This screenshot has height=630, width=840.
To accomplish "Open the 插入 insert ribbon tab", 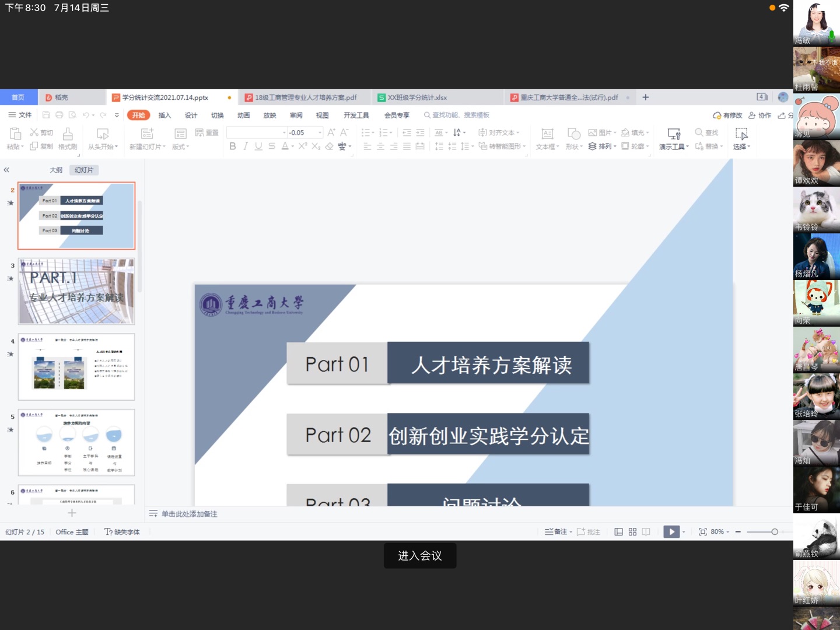I will click(164, 115).
